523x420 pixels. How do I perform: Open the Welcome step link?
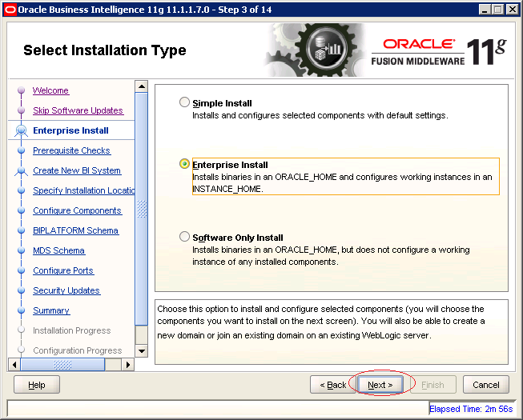pos(50,90)
